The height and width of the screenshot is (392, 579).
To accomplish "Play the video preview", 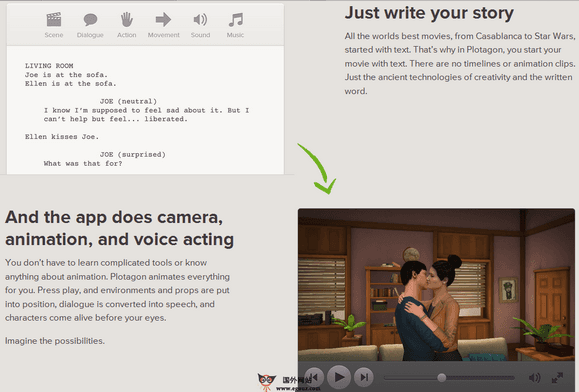I will click(339, 377).
